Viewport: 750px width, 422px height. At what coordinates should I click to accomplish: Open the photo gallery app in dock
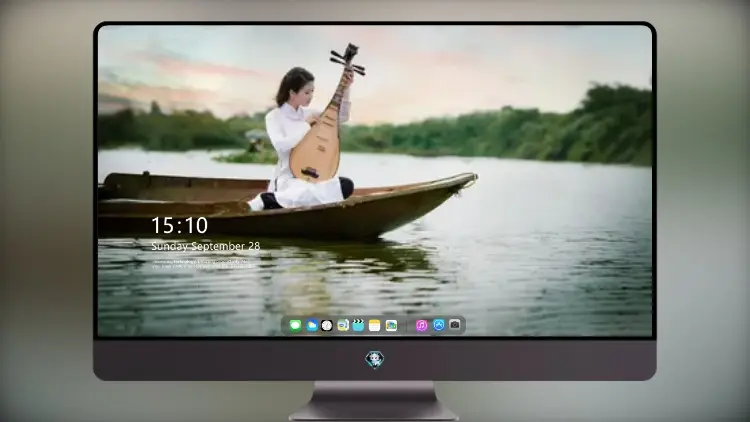coord(391,325)
